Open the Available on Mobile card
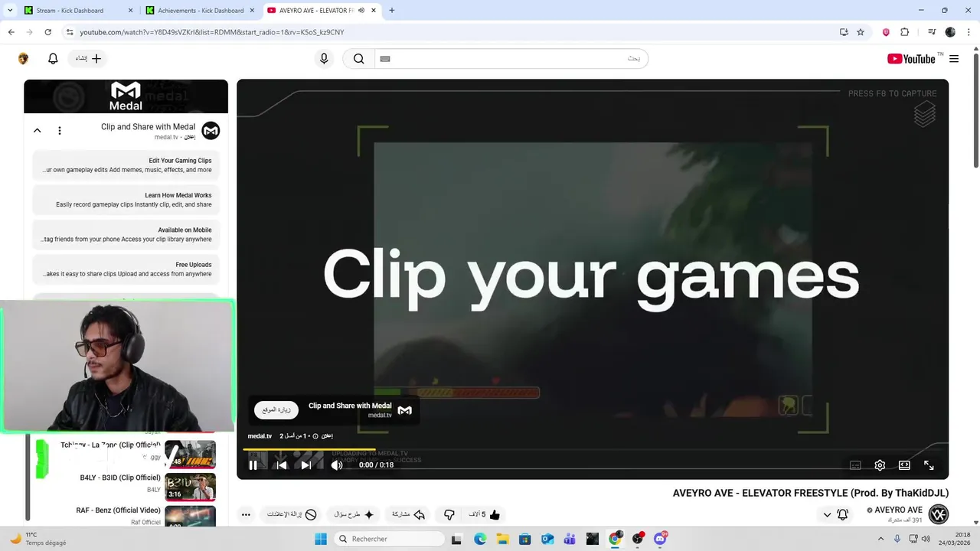The width and height of the screenshot is (980, 551). point(126,235)
